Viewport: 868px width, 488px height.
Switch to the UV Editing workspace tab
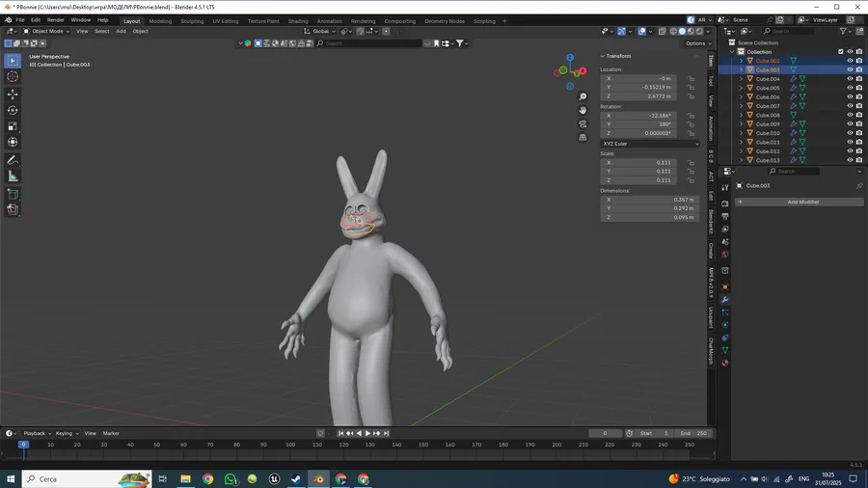(x=226, y=21)
